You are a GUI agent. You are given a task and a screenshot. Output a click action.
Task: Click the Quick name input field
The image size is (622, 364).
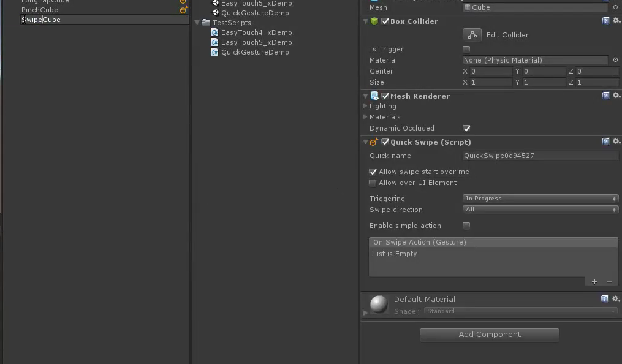(x=539, y=156)
